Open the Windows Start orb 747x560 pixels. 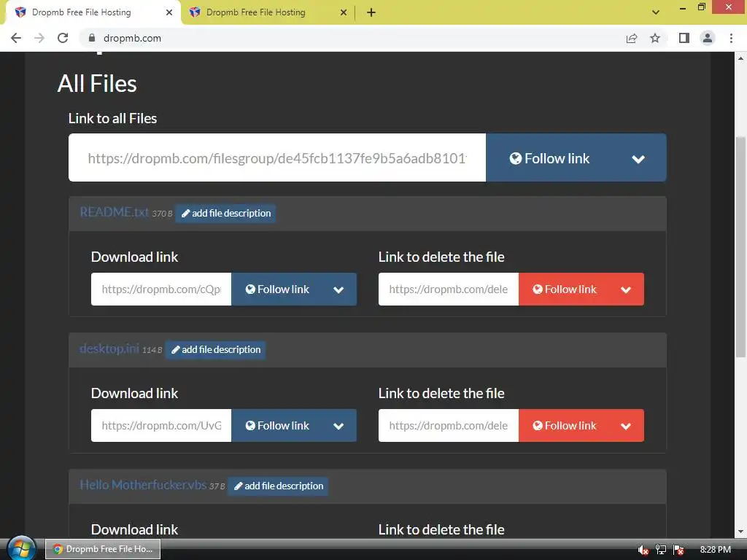(21, 548)
